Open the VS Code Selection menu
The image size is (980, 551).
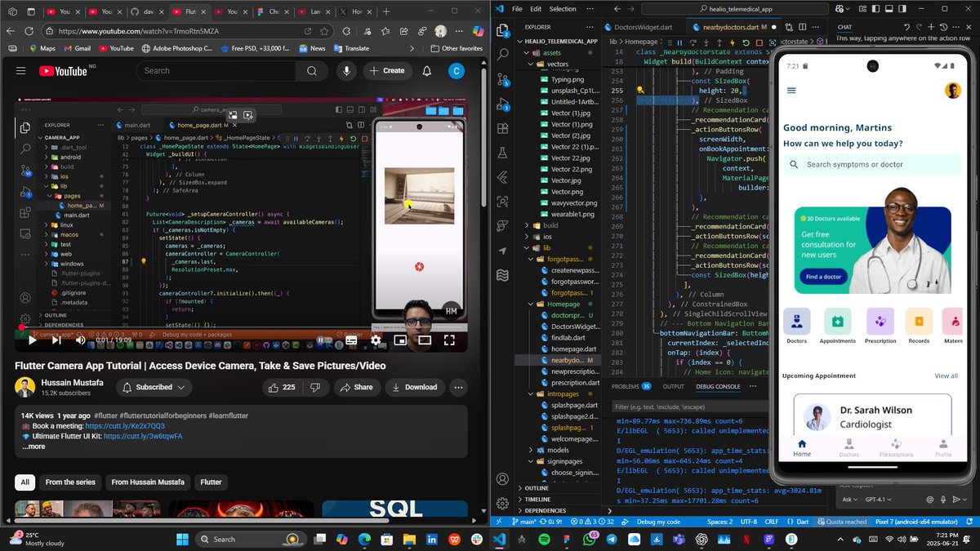[x=563, y=8]
